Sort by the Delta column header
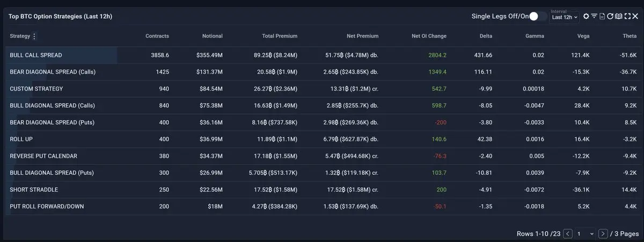The image size is (644, 242). pyautogui.click(x=486, y=37)
